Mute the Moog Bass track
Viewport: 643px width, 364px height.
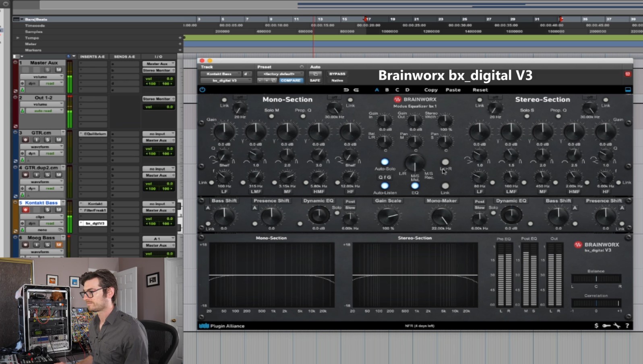pos(58,245)
